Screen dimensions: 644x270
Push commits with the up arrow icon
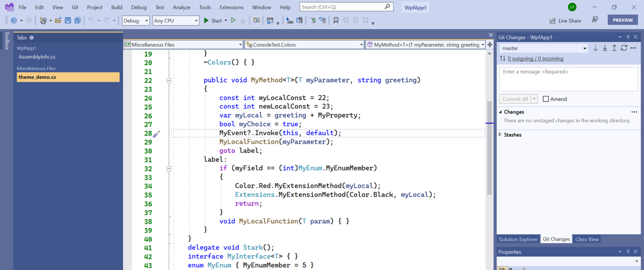(614, 48)
